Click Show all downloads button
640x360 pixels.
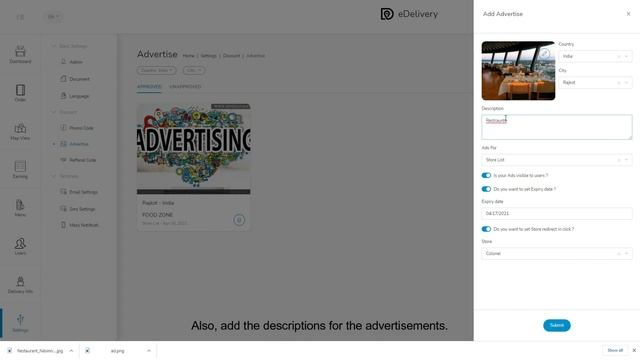(615, 350)
